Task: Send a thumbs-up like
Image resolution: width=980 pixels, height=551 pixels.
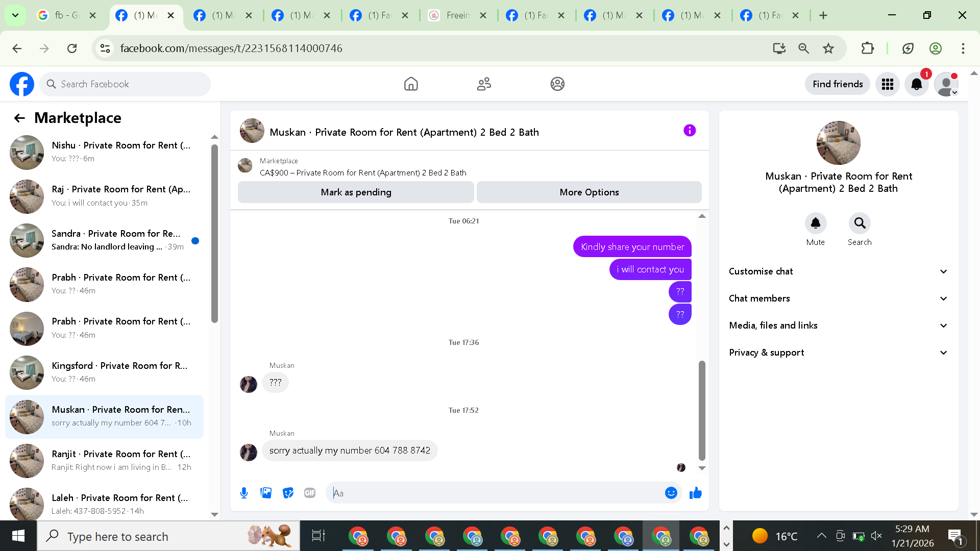Action: tap(695, 493)
